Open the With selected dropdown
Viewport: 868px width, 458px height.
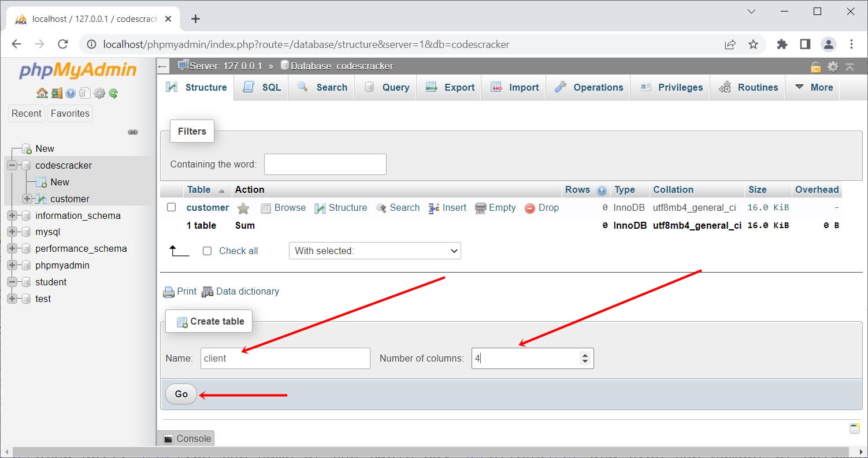click(374, 251)
